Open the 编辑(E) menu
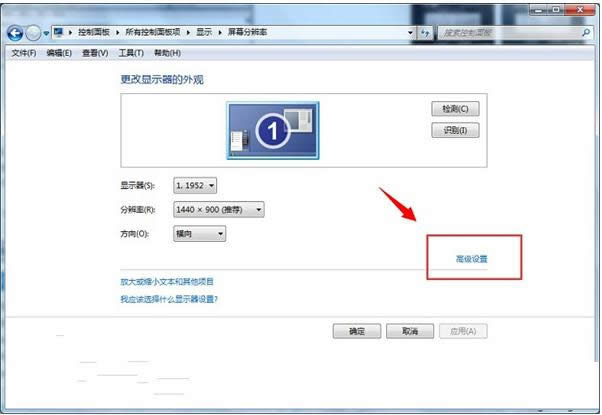This screenshot has height=415, width=602. (59, 53)
